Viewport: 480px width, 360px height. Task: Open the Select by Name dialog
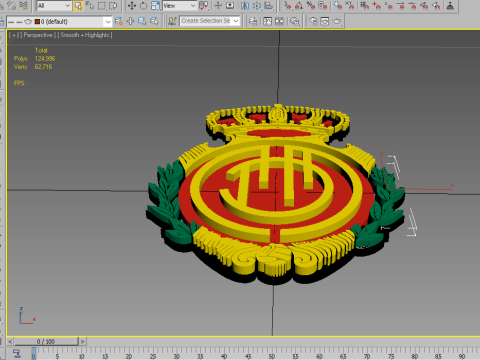coord(90,6)
